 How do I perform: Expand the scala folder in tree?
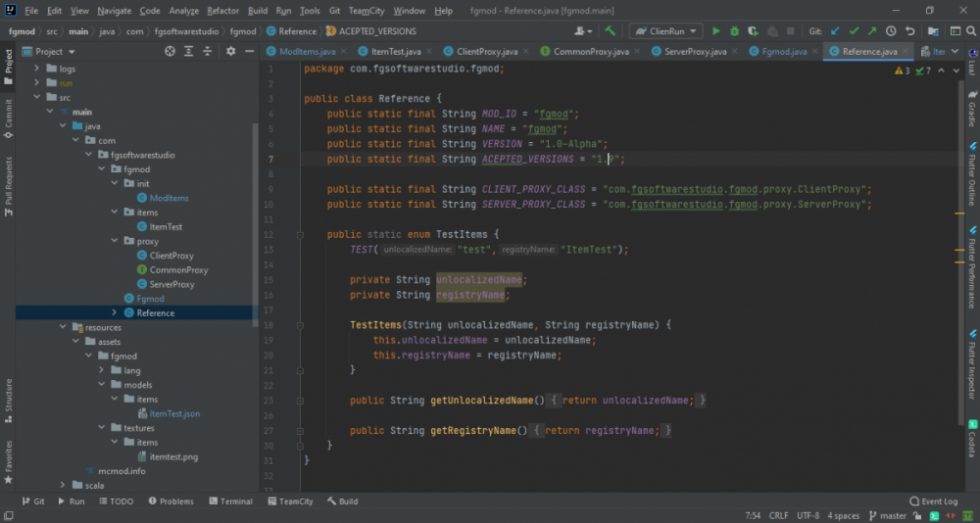coord(63,485)
